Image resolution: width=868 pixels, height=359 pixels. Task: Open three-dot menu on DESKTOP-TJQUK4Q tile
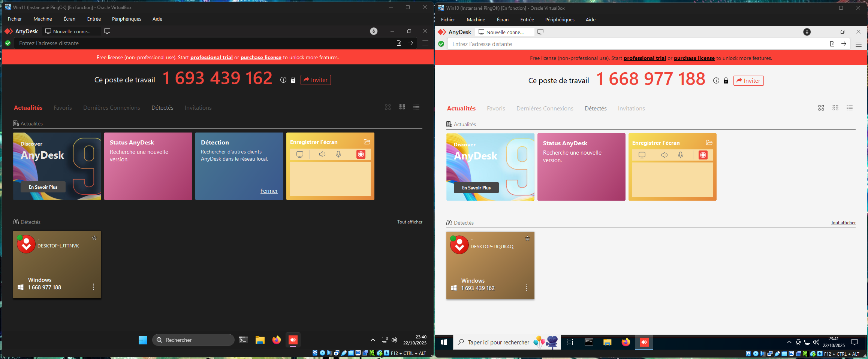527,287
